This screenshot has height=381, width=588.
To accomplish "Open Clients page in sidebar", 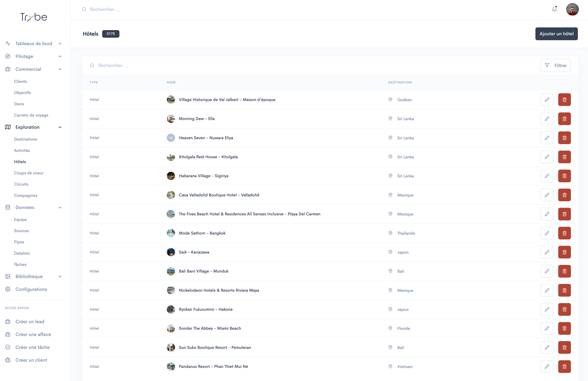I will click(x=20, y=81).
